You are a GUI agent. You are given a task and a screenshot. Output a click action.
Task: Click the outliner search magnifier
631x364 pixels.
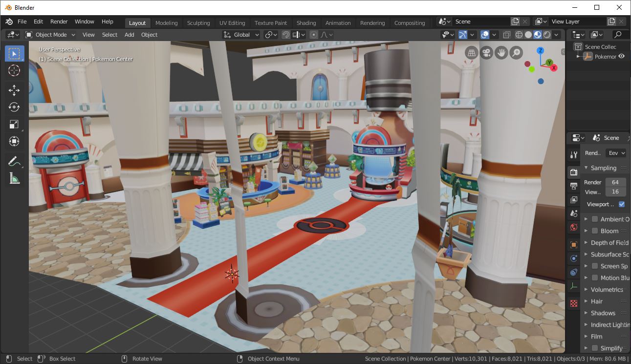point(618,35)
